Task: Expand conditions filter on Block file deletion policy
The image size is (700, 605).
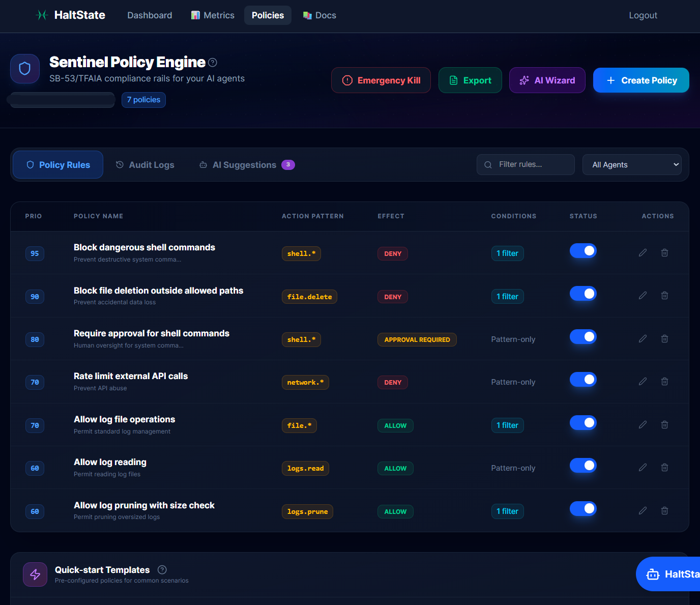Action: point(507,296)
